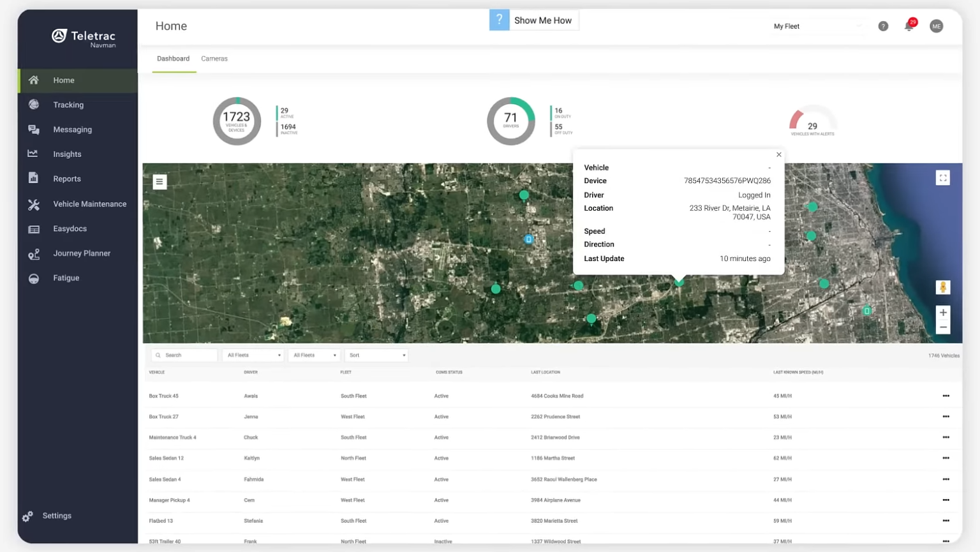Zoom in on the map
The width and height of the screenshot is (980, 552).
943,313
